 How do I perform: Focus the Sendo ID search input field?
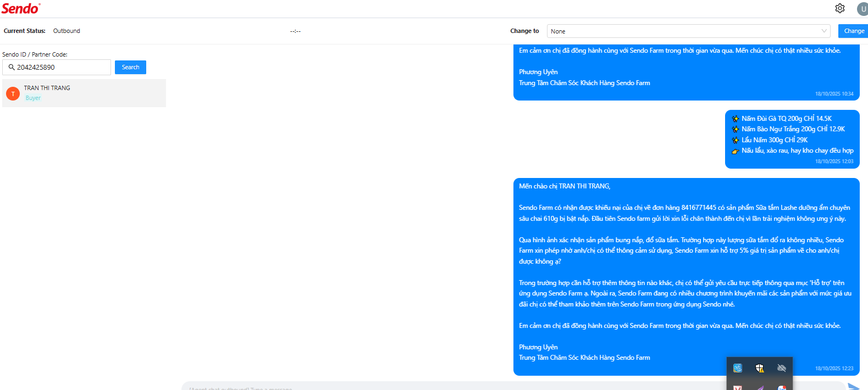[57, 67]
